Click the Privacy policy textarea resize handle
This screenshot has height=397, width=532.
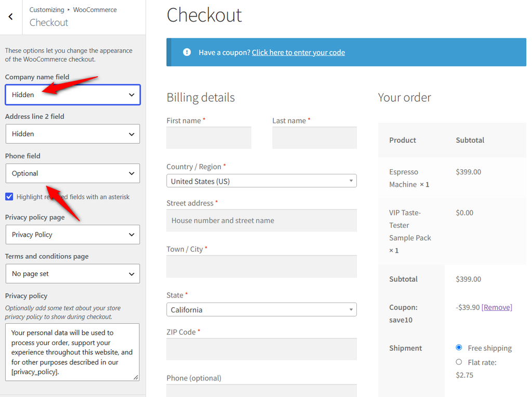point(136,377)
